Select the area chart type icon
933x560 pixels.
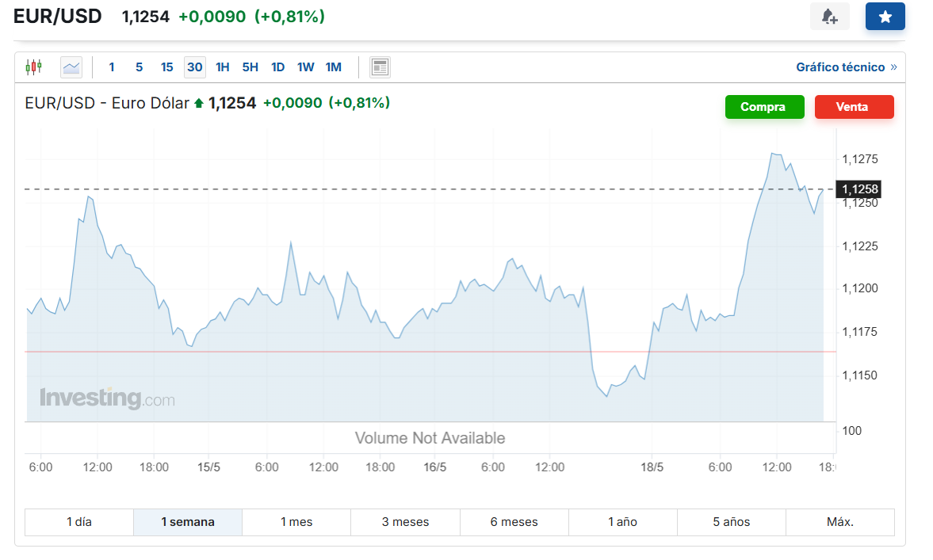click(71, 67)
